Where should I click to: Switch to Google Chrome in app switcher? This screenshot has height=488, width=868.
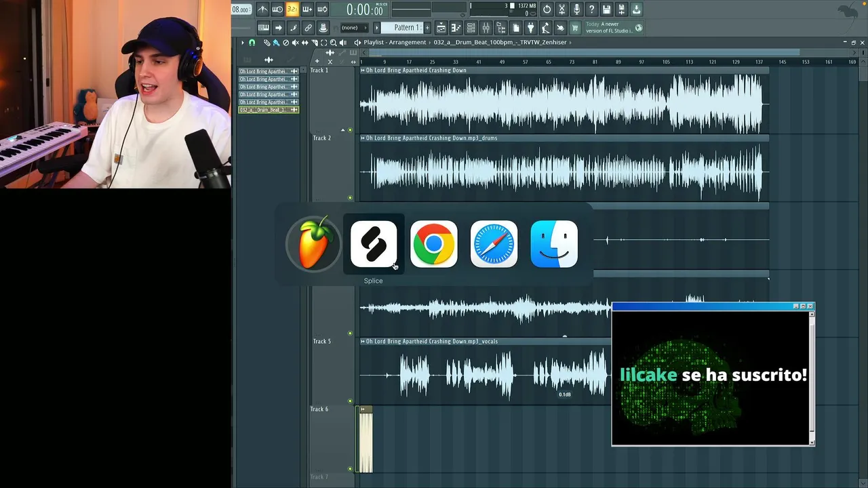coord(434,244)
